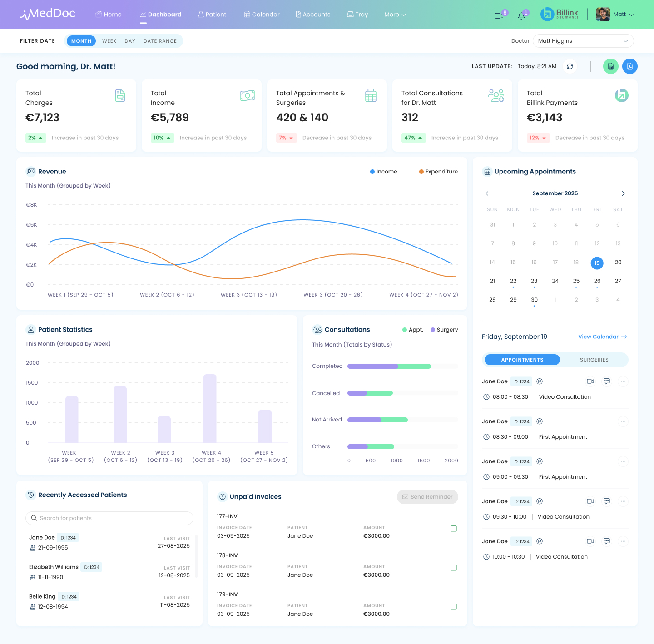Tick the checkbox for invoice 177-INV
This screenshot has height=644, width=654.
[454, 529]
